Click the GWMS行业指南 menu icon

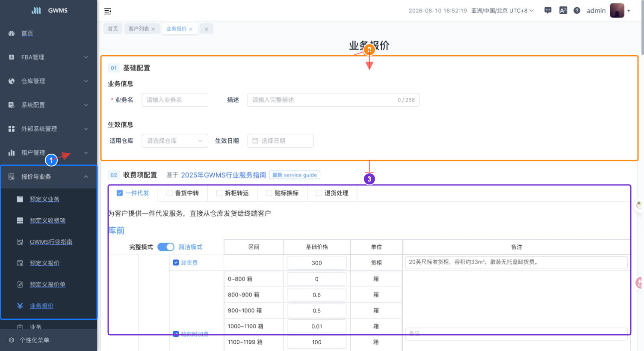(20, 242)
